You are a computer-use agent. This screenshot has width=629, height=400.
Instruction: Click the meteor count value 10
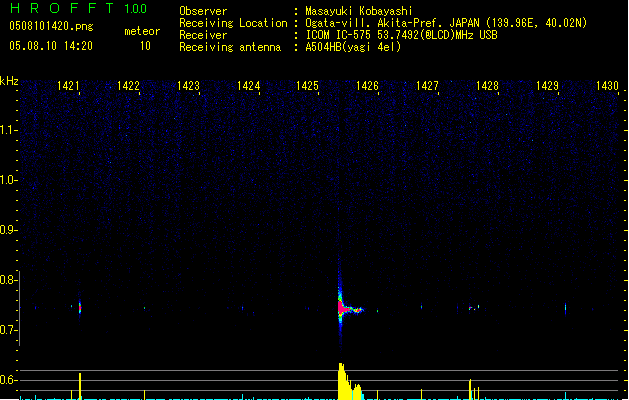[x=145, y=46]
